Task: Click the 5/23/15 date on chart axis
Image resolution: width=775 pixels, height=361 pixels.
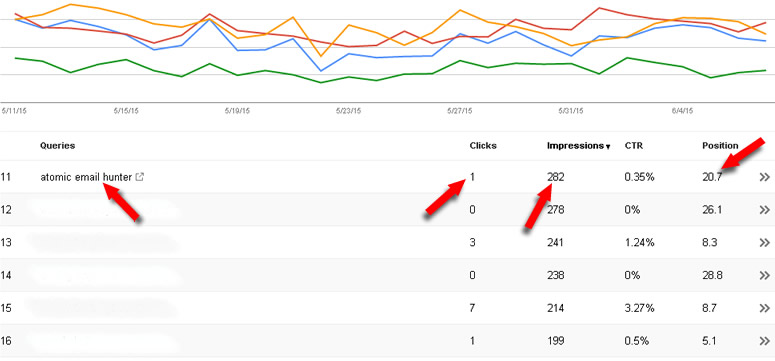Action: [x=348, y=111]
